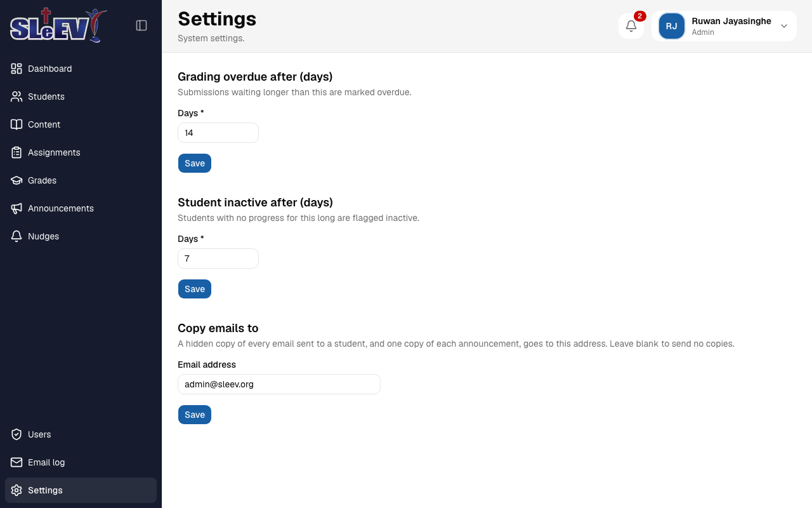This screenshot has width=812, height=508.
Task: Click the Students people icon
Action: [x=16, y=97]
